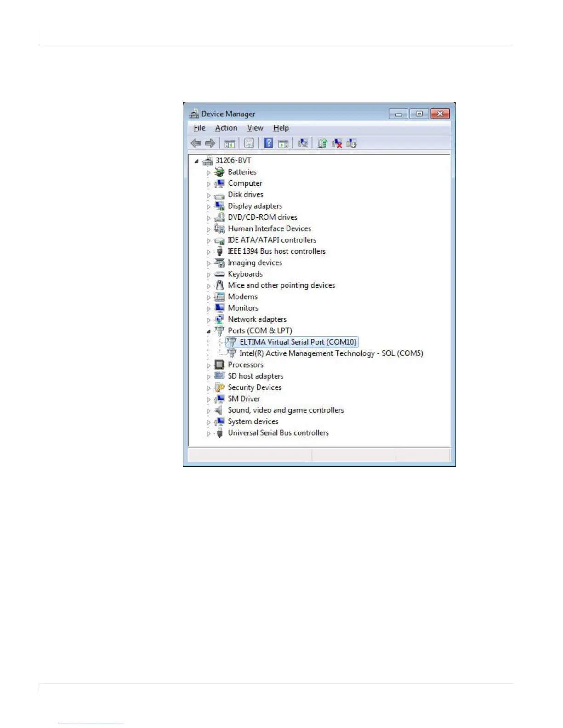563x728 pixels.
Task: Expand the Display adapters arrow
Action: click(x=208, y=207)
